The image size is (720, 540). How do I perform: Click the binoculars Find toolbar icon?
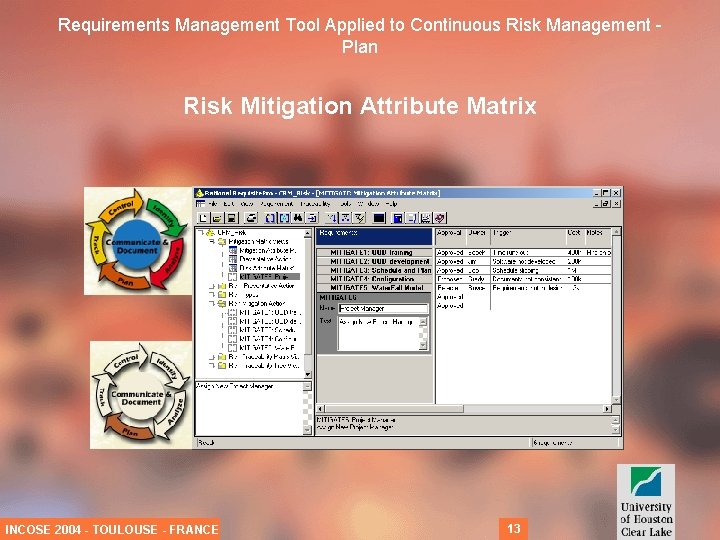[298, 218]
